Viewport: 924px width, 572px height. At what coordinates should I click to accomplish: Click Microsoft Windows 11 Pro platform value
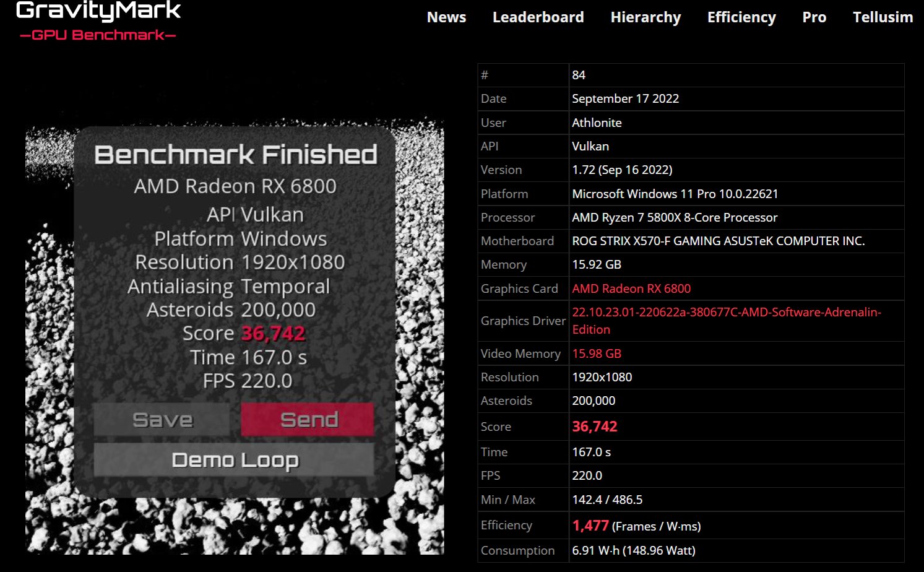[x=675, y=194]
